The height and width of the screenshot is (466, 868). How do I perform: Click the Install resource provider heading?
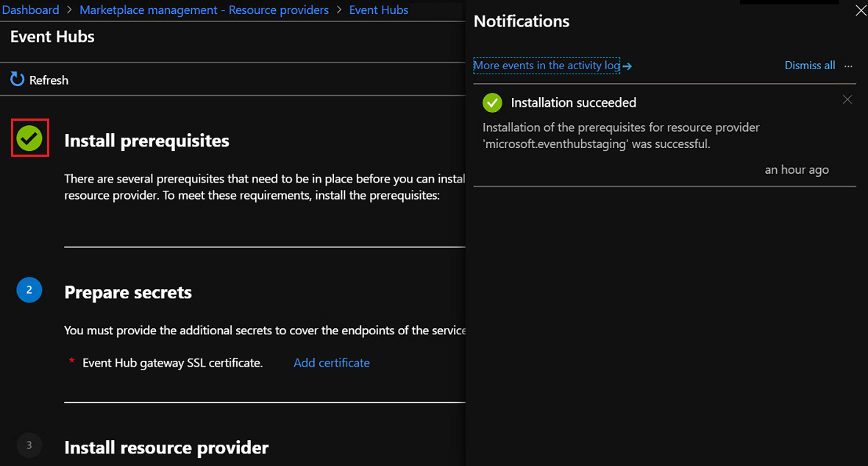point(166,447)
